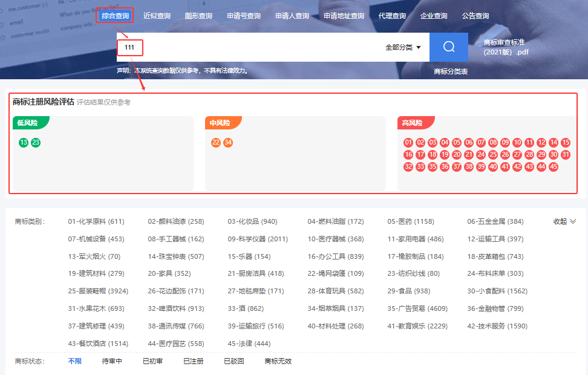The width and height of the screenshot is (588, 375).
Task: Open high-risk class badge 45
Action: point(554,166)
